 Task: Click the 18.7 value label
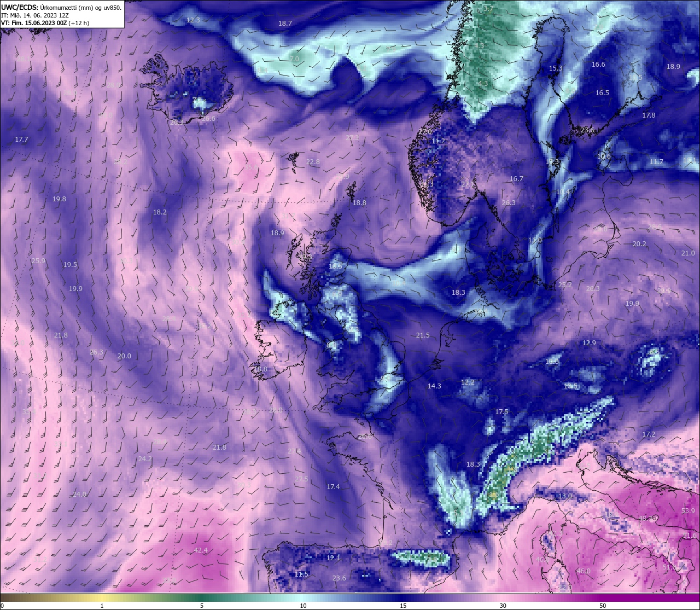(x=285, y=24)
